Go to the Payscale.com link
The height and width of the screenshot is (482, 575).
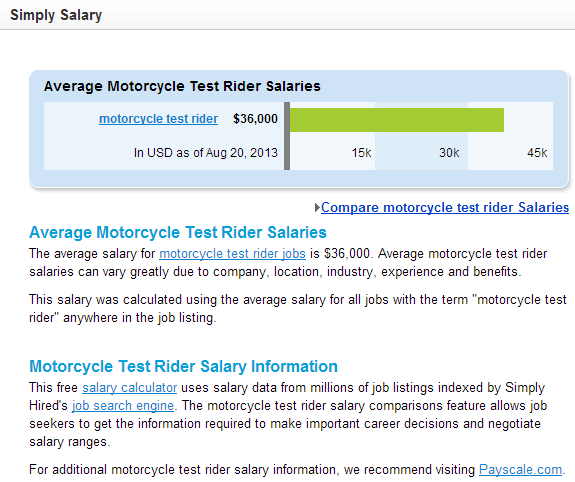(x=520, y=470)
